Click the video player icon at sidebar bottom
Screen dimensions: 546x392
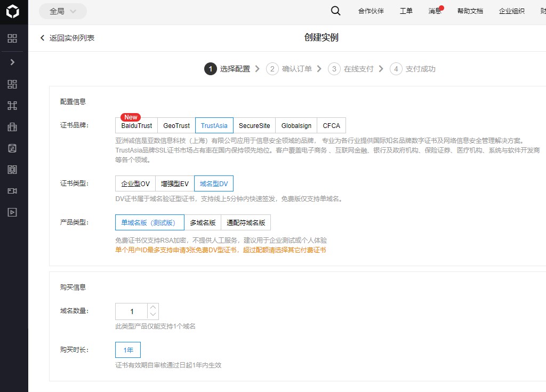coord(13,212)
